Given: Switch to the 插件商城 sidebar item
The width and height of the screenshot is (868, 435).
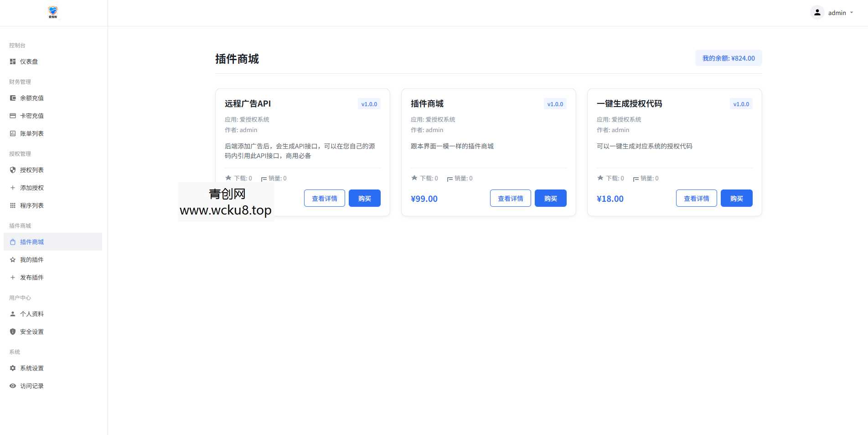Looking at the screenshot, I should [x=32, y=242].
